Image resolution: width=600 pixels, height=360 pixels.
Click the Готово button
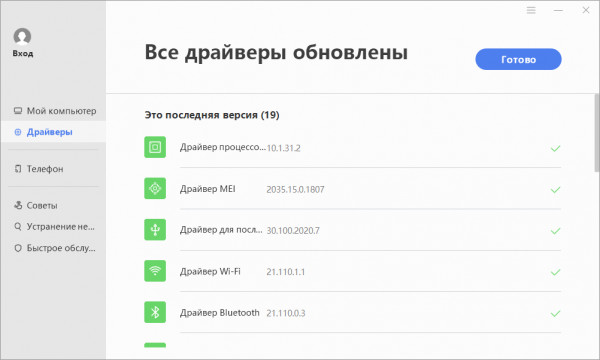[x=518, y=59]
